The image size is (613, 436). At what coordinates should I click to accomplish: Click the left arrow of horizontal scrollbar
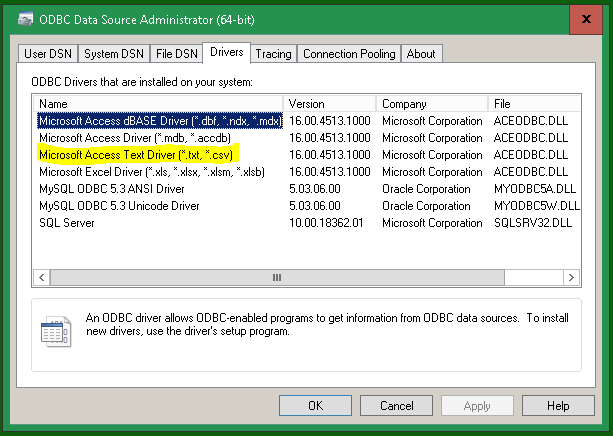(42, 277)
